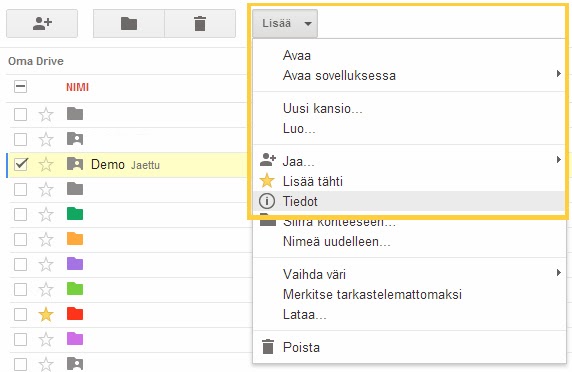Click the orange colored folder
This screenshot has height=372, width=572.
[75, 239]
